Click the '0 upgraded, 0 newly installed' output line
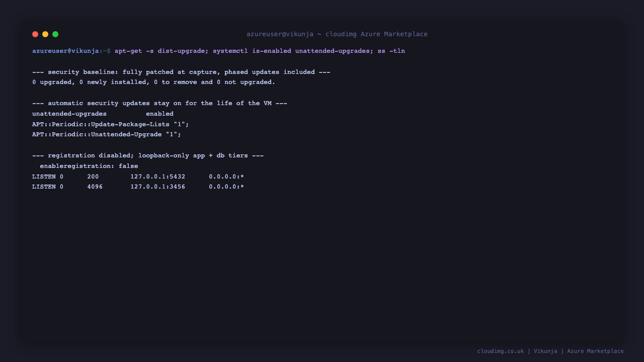 (x=154, y=82)
